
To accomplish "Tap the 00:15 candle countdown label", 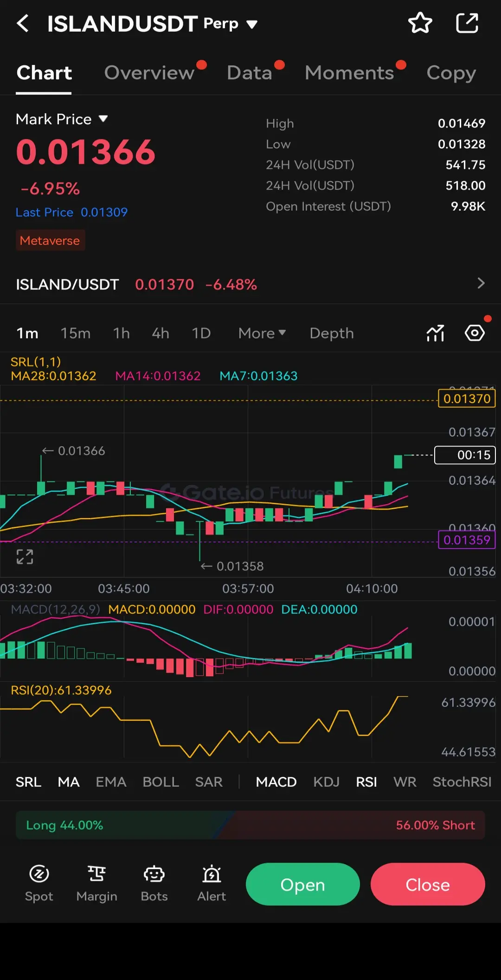I will pyautogui.click(x=465, y=455).
